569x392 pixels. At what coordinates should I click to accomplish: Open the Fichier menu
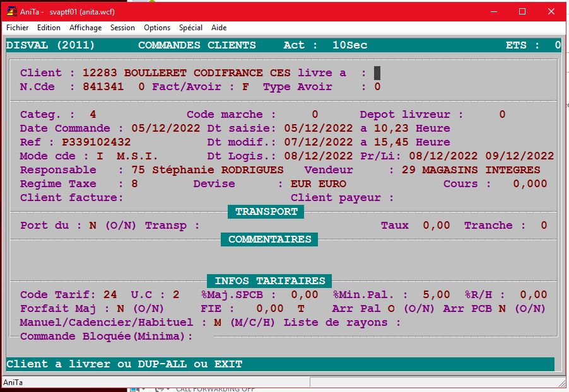tap(18, 28)
